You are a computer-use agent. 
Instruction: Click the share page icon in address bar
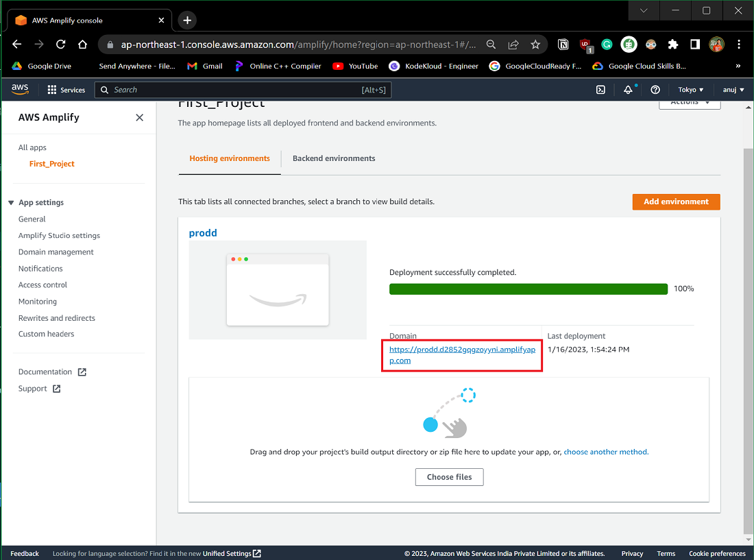pyautogui.click(x=513, y=45)
